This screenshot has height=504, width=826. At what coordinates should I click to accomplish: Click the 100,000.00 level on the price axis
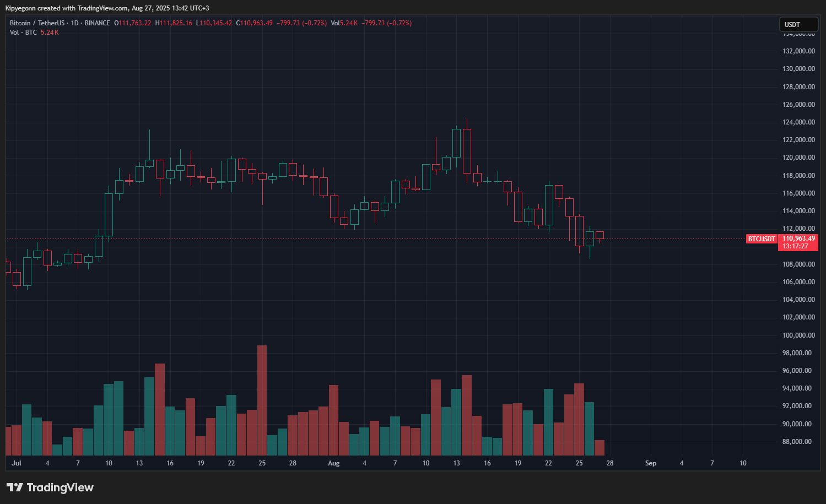[x=798, y=335]
